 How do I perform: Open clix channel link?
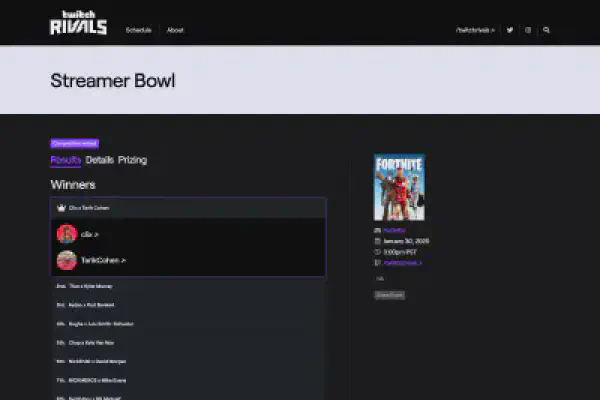coord(90,234)
